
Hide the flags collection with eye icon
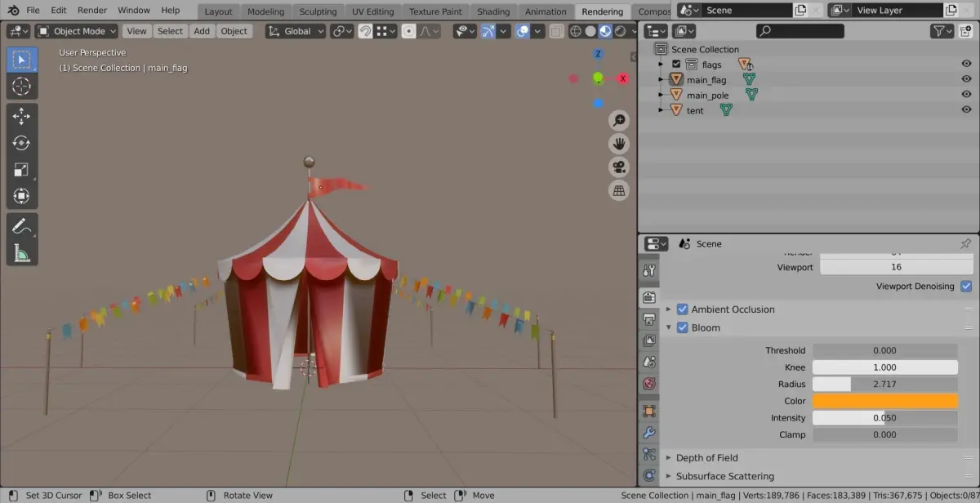coord(966,65)
